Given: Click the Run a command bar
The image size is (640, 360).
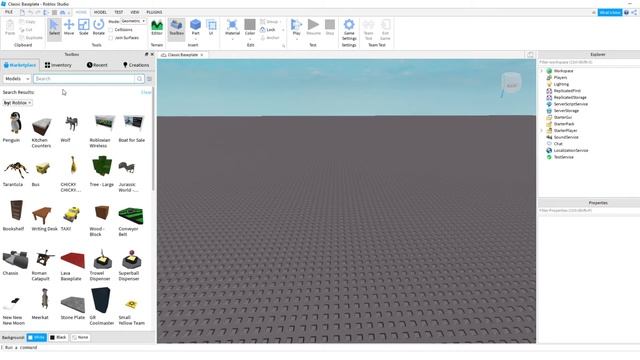Looking at the screenshot, I should tap(320, 348).
